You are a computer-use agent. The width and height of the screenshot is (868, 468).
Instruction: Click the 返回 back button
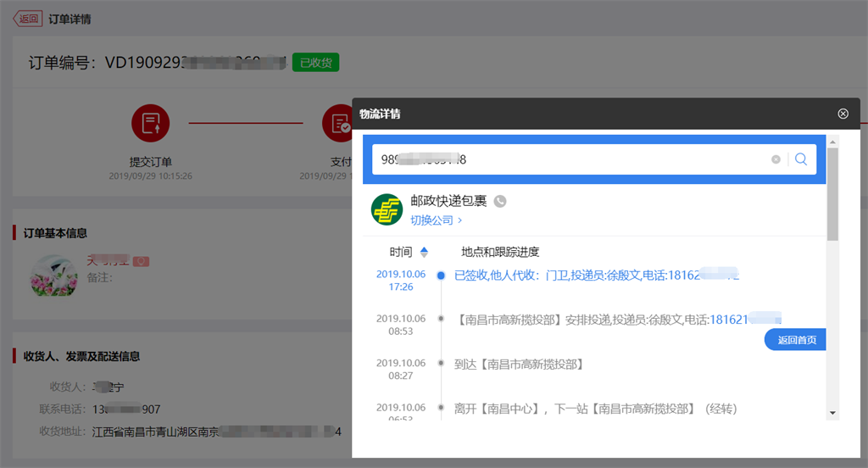[x=27, y=19]
